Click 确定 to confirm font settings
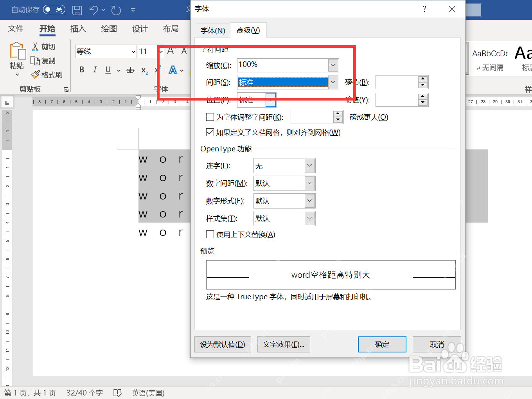532x399 pixels. (x=382, y=344)
